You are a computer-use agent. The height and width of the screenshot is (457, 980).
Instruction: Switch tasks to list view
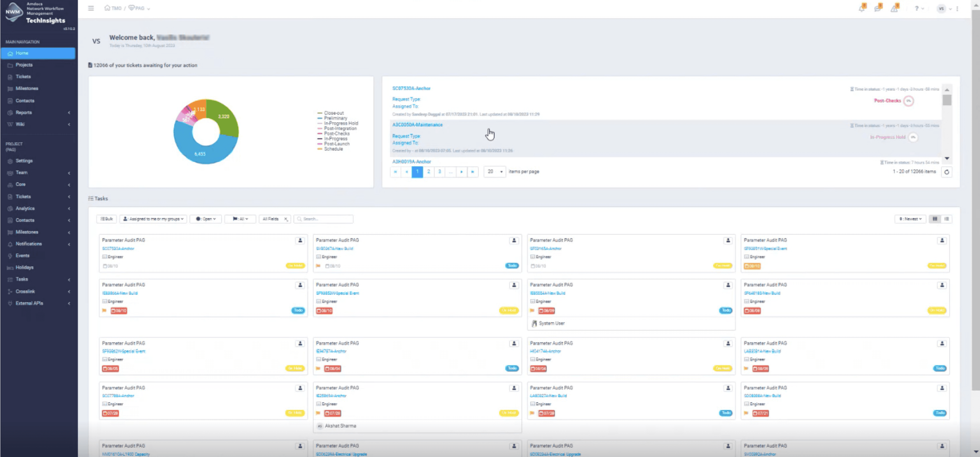[947, 219]
